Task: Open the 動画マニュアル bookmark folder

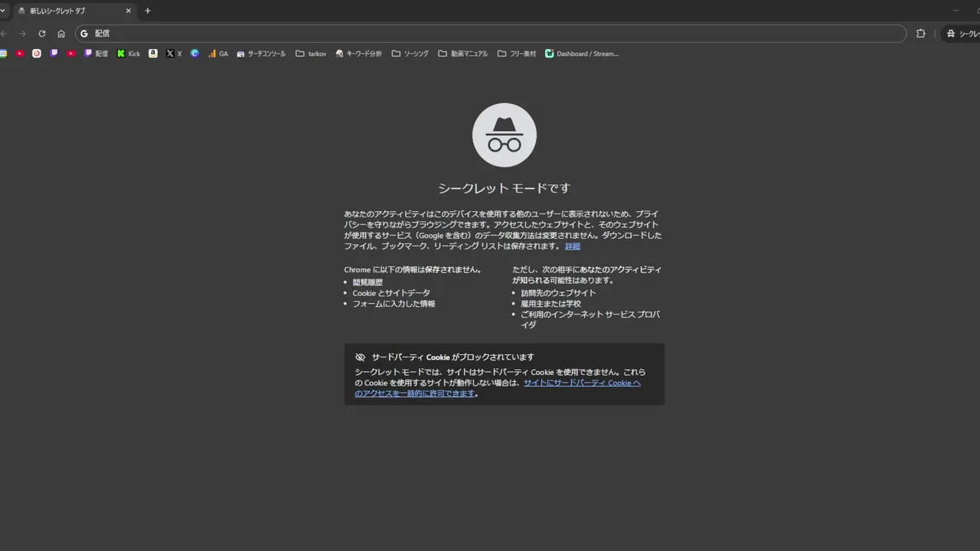Action: [463, 54]
